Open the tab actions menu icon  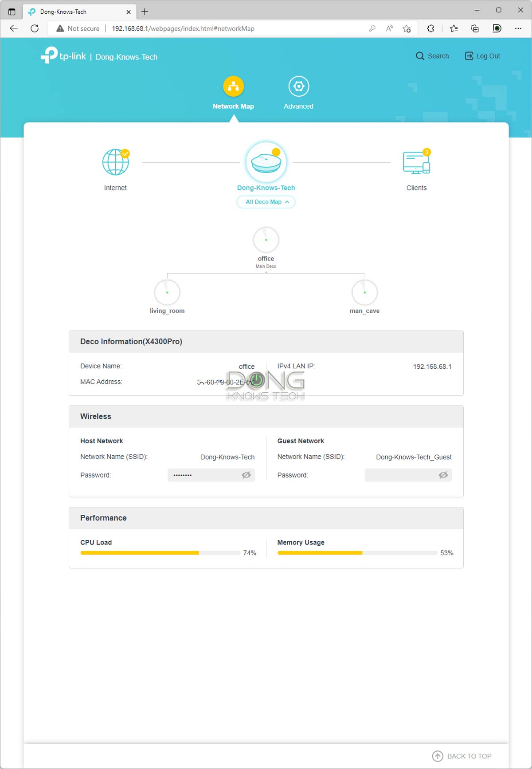[x=12, y=12]
